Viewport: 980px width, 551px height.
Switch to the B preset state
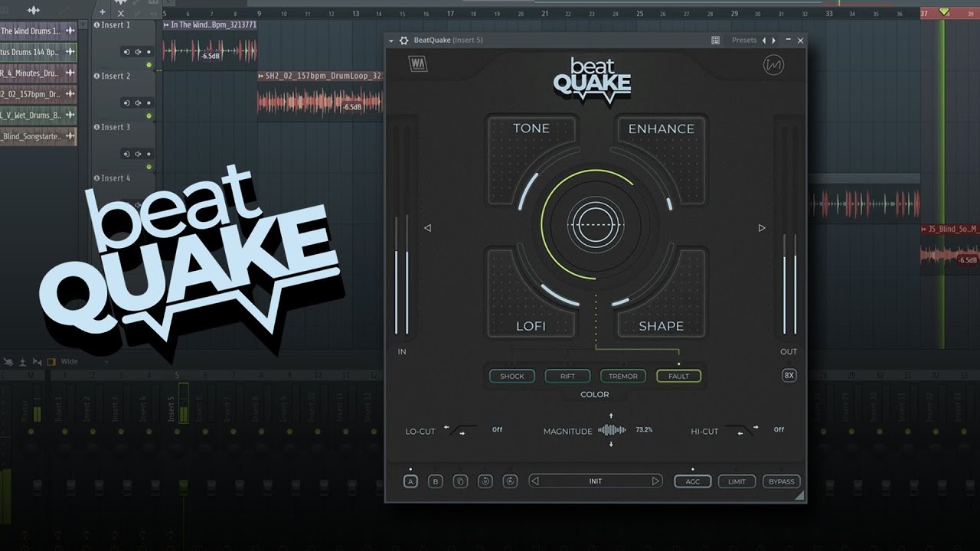(435, 481)
